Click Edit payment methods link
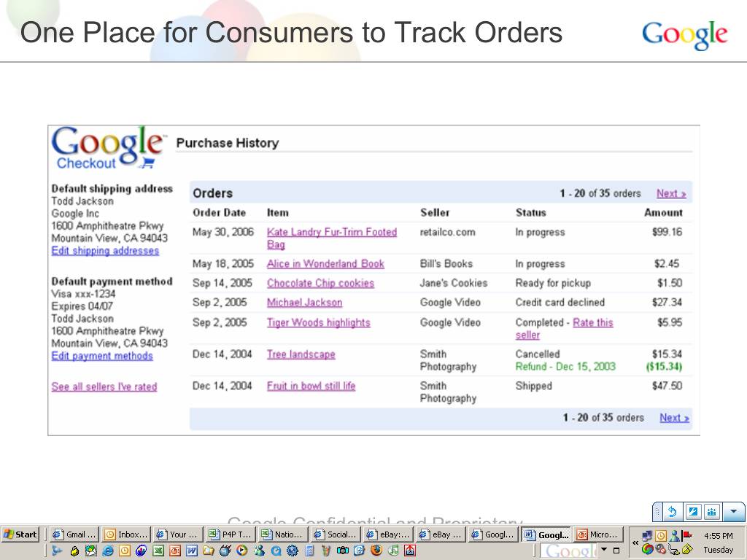The width and height of the screenshot is (747, 560). 102,356
